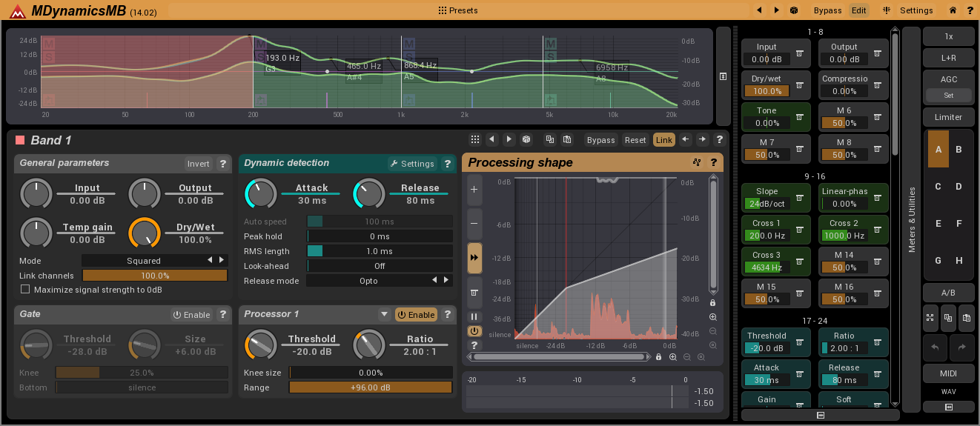This screenshot has width=980, height=426.
Task: Click the Link channels 100.0% slider
Action: click(154, 276)
